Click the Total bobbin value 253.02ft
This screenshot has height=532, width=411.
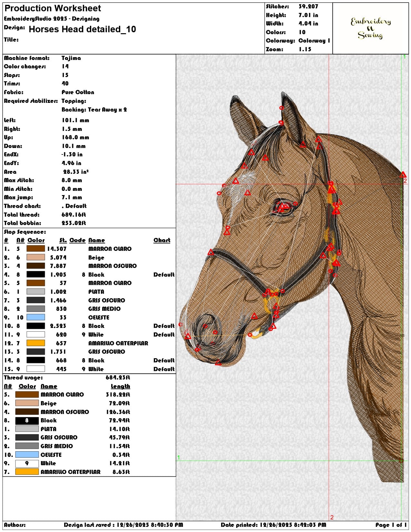point(74,223)
